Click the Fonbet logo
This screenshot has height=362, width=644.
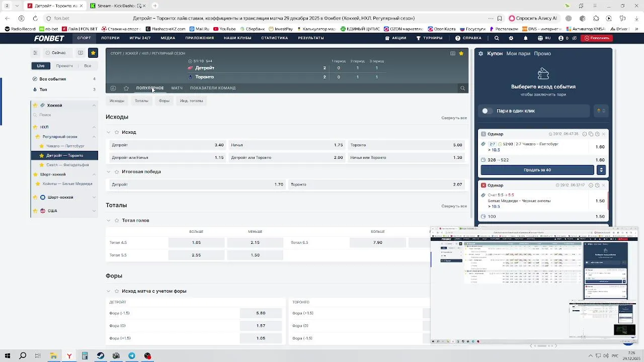click(x=49, y=38)
